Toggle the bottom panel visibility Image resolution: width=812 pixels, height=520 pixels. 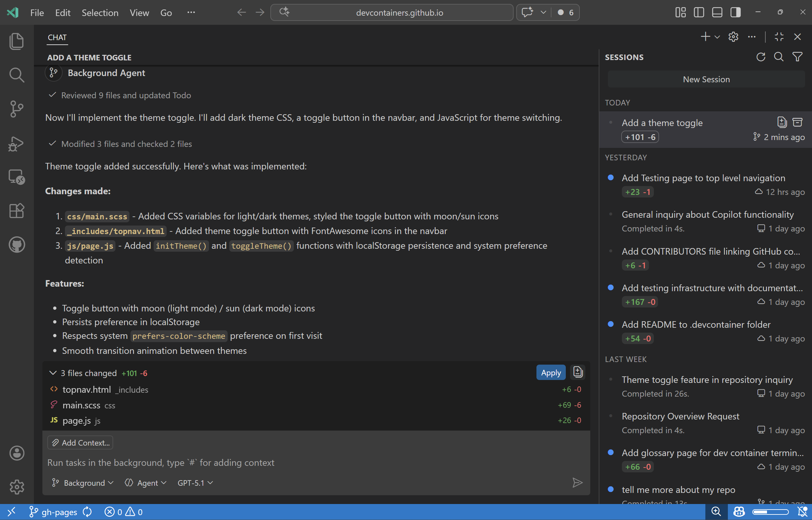coord(717,12)
